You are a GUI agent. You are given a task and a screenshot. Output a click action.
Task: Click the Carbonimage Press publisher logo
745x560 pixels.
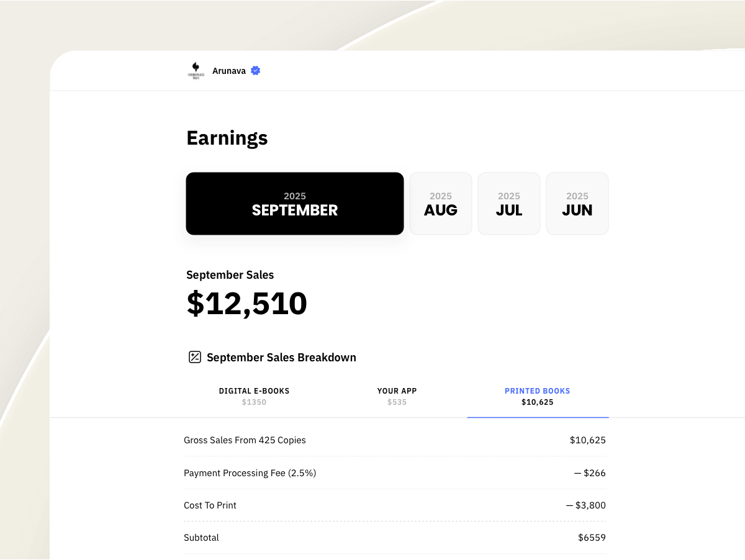tap(195, 71)
